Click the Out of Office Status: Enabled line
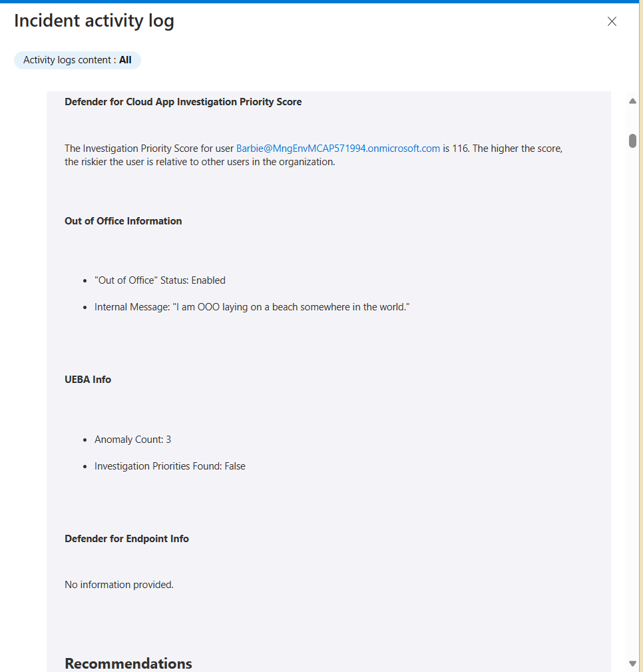Screen dimensions: 643x672 point(160,280)
